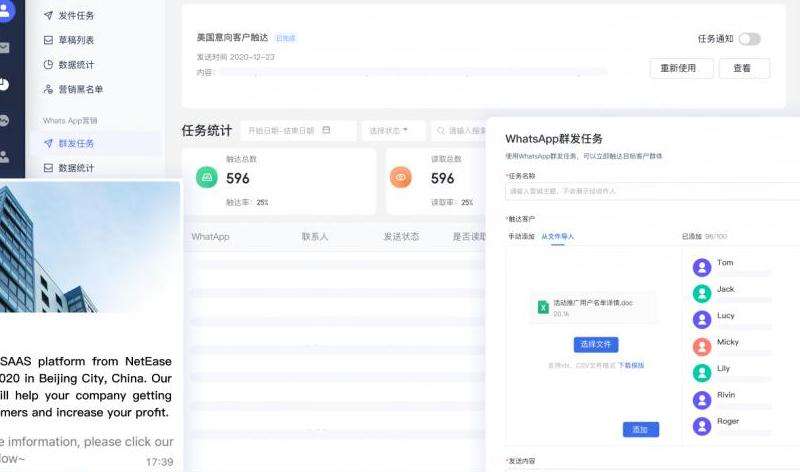
Task: Click the WhatApp column header
Action: click(210, 237)
